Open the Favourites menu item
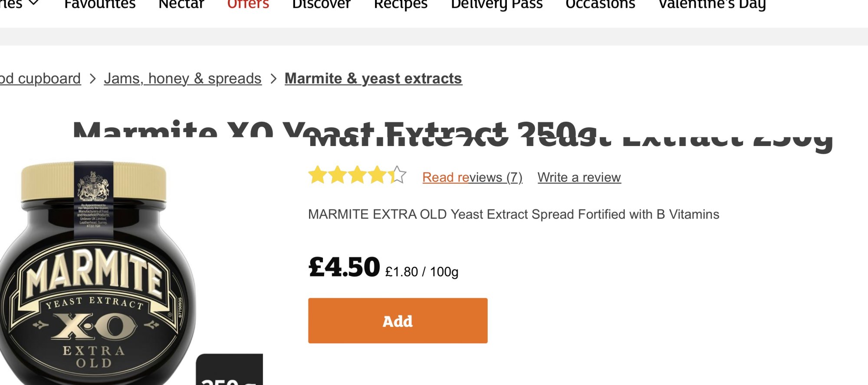This screenshot has height=385, width=868. pos(100,4)
